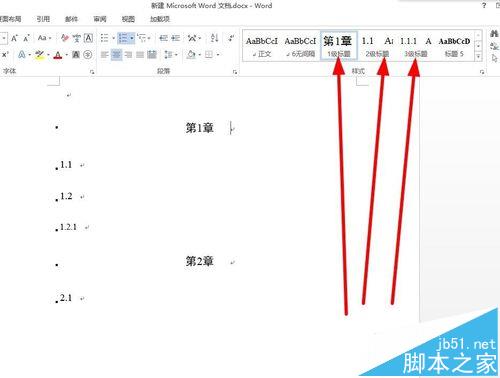500x378 pixels.
Task: Click the increase indent icon
Action: pyautogui.click(x=176, y=38)
